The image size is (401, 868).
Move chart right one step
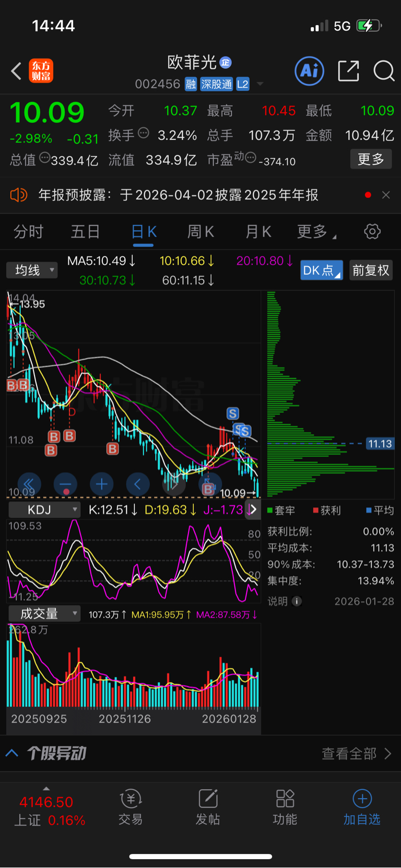174,484
